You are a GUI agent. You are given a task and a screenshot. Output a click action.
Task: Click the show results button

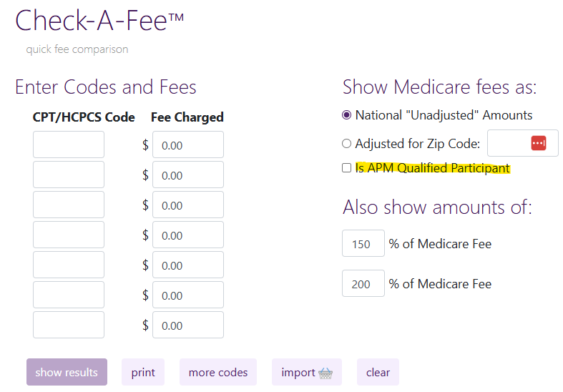67,372
